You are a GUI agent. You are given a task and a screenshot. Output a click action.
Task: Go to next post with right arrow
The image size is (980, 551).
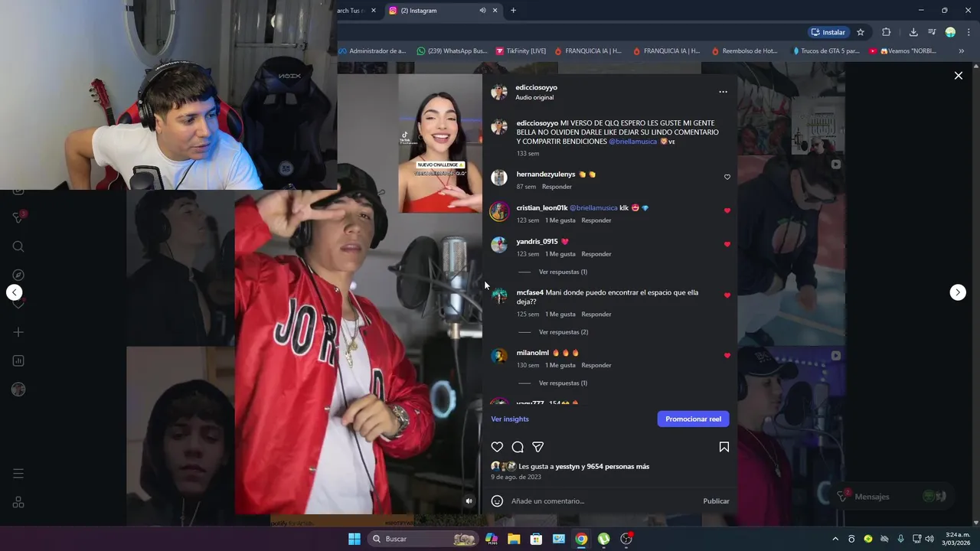958,292
